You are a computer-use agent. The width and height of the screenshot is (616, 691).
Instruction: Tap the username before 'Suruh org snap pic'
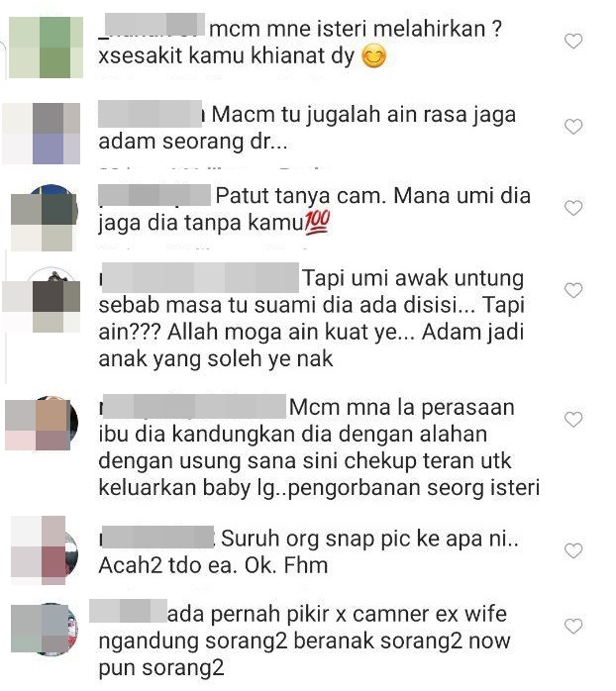(x=157, y=538)
